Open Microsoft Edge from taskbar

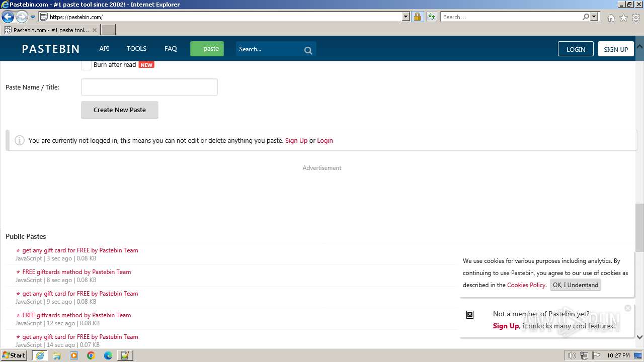pyautogui.click(x=108, y=355)
